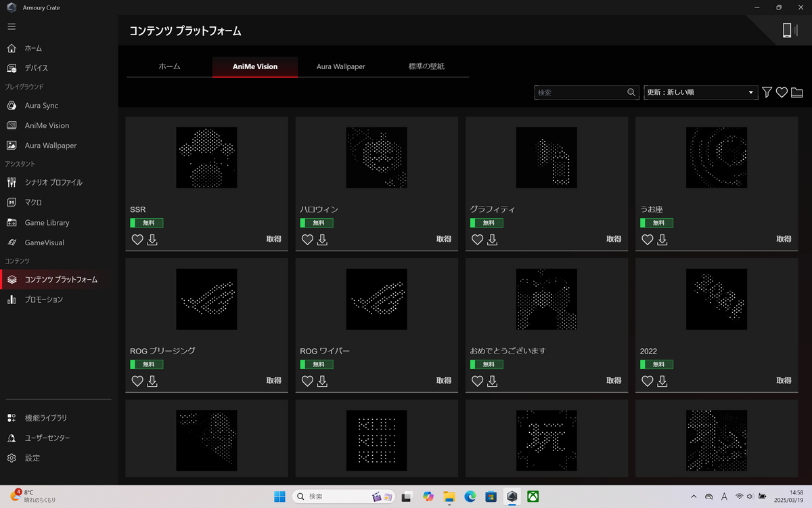Launch Microsoft Edge from the taskbar
This screenshot has height=508, width=812.
tap(470, 496)
